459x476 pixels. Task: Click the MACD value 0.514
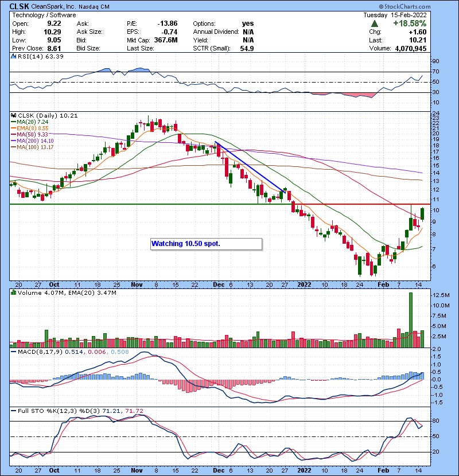[74, 352]
